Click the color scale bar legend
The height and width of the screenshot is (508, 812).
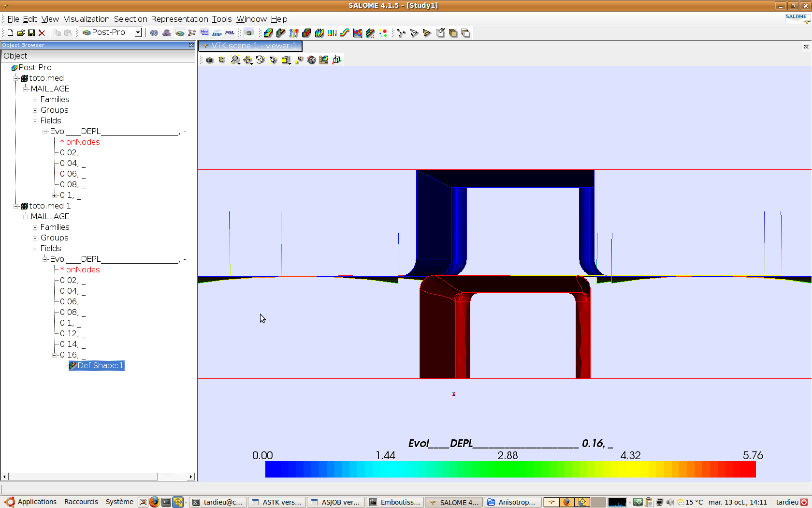pyautogui.click(x=510, y=469)
